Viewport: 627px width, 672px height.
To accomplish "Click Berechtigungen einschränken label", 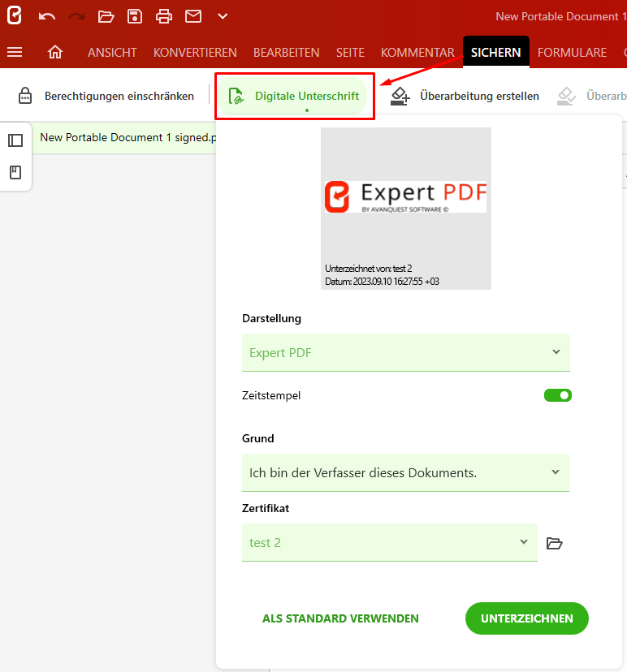I will point(119,96).
